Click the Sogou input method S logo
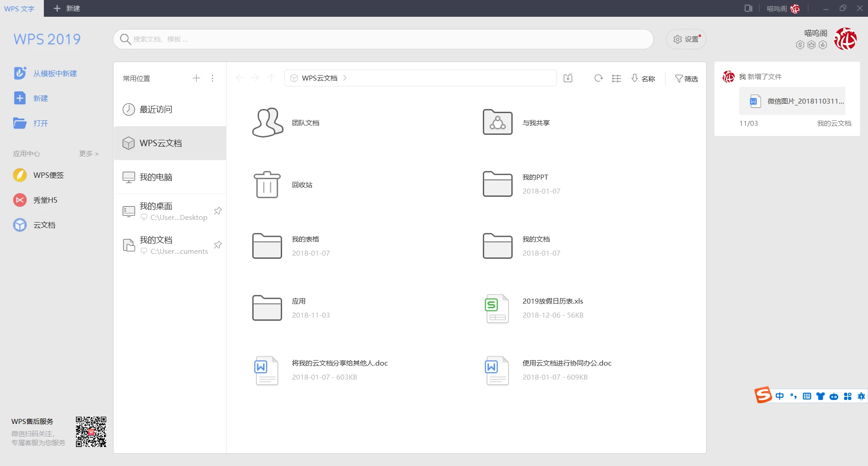Screen dimensions: 868x466 pyautogui.click(x=763, y=395)
